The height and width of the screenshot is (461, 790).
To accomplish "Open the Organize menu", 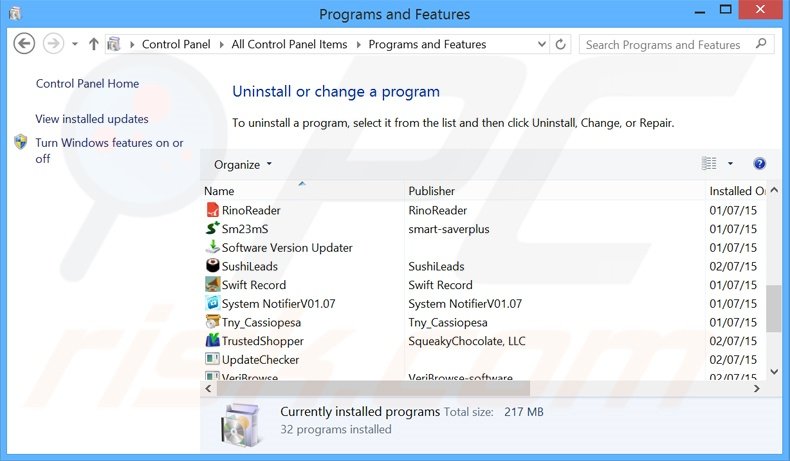I will tap(242, 164).
